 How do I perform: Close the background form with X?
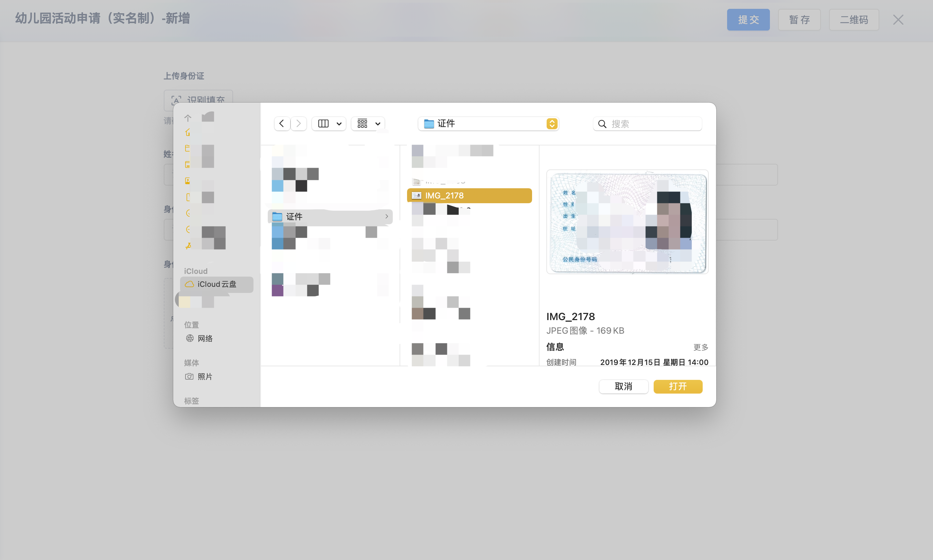click(x=898, y=20)
